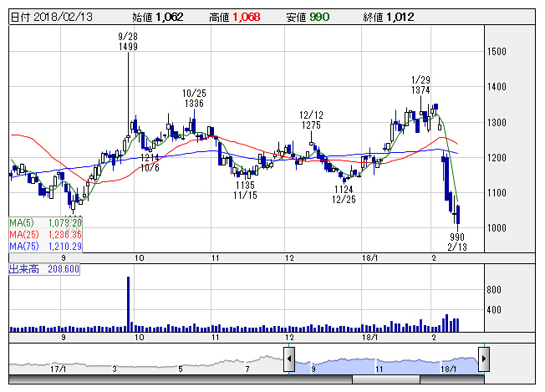This screenshot has height=392, width=545.
Task: Click the 1000 price axis label
Action: tap(497, 228)
